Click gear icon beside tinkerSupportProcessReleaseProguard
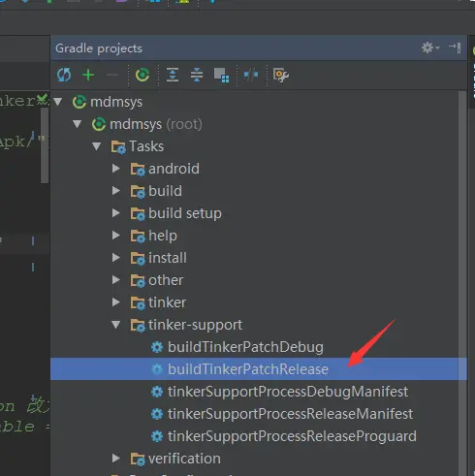This screenshot has height=476, width=475. 157,436
